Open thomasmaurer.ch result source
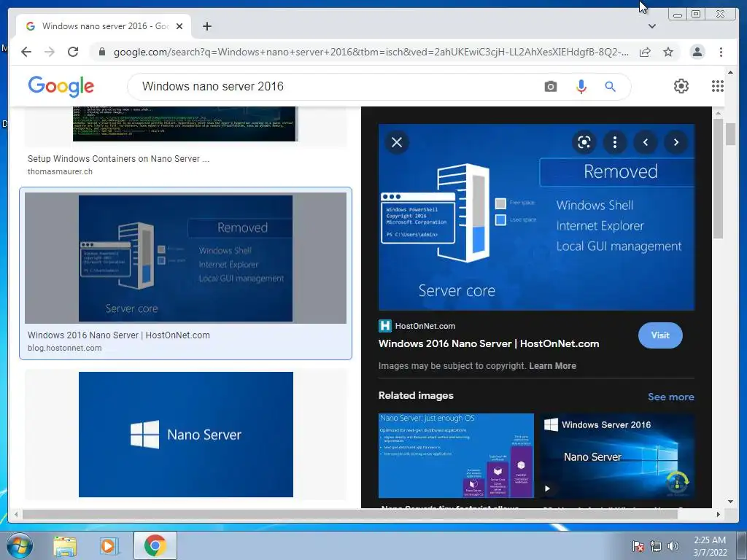This screenshot has width=747, height=560. 60,171
